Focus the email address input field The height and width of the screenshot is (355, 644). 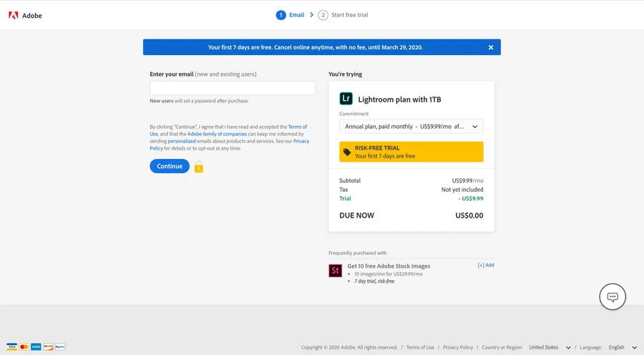[x=233, y=88]
